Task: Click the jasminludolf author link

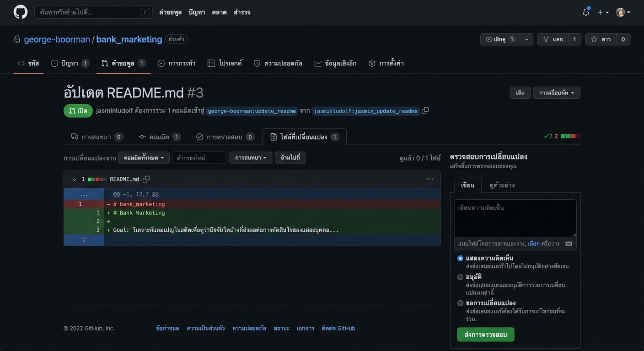Action: click(114, 111)
